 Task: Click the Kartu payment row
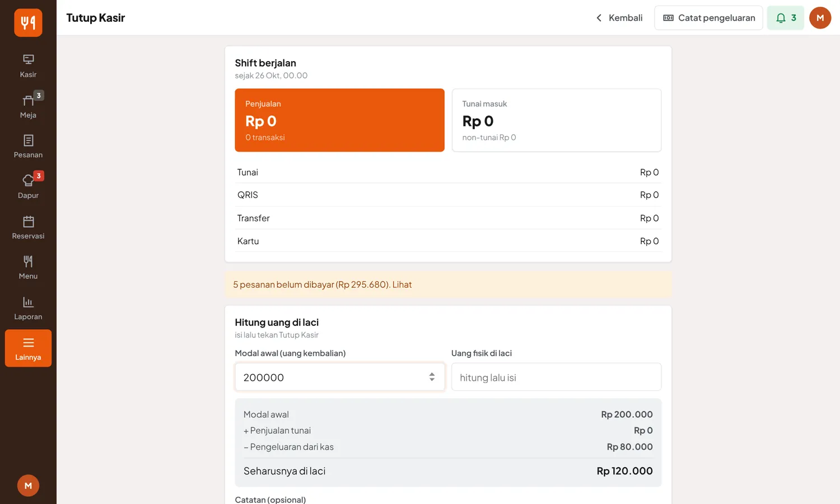pyautogui.click(x=448, y=241)
